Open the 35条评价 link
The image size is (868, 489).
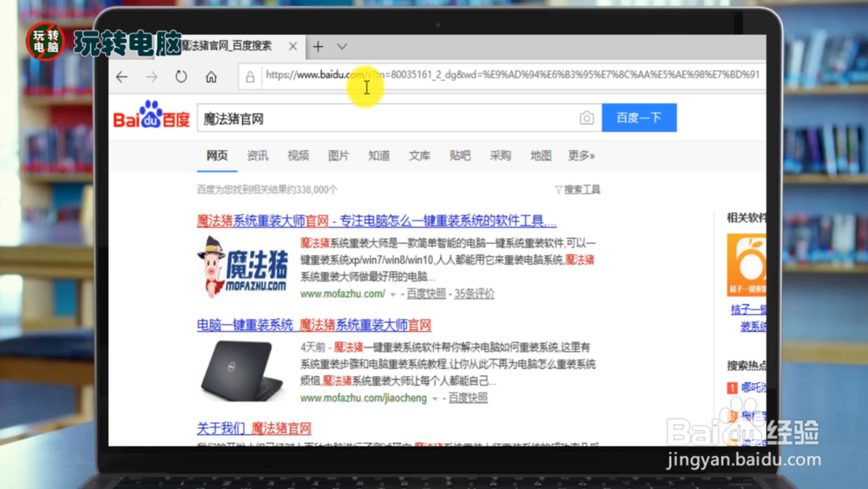tap(475, 294)
